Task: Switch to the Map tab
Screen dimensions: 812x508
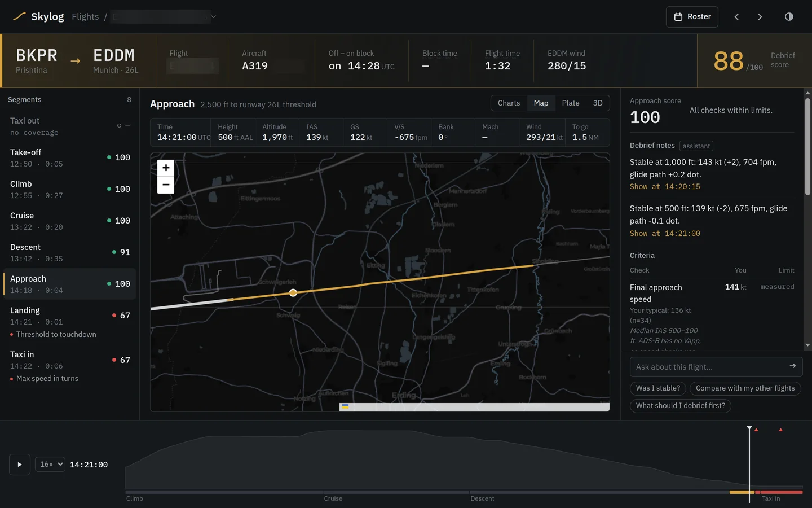Action: point(541,103)
